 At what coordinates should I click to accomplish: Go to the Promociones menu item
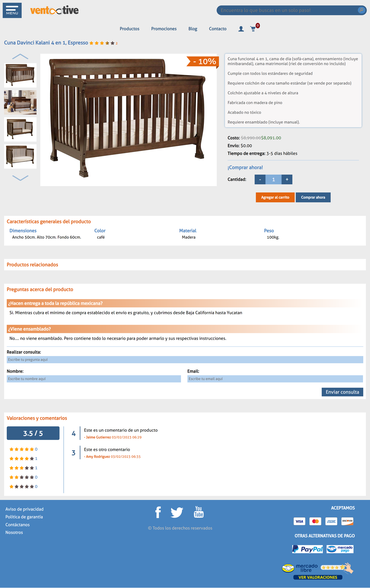tap(164, 29)
